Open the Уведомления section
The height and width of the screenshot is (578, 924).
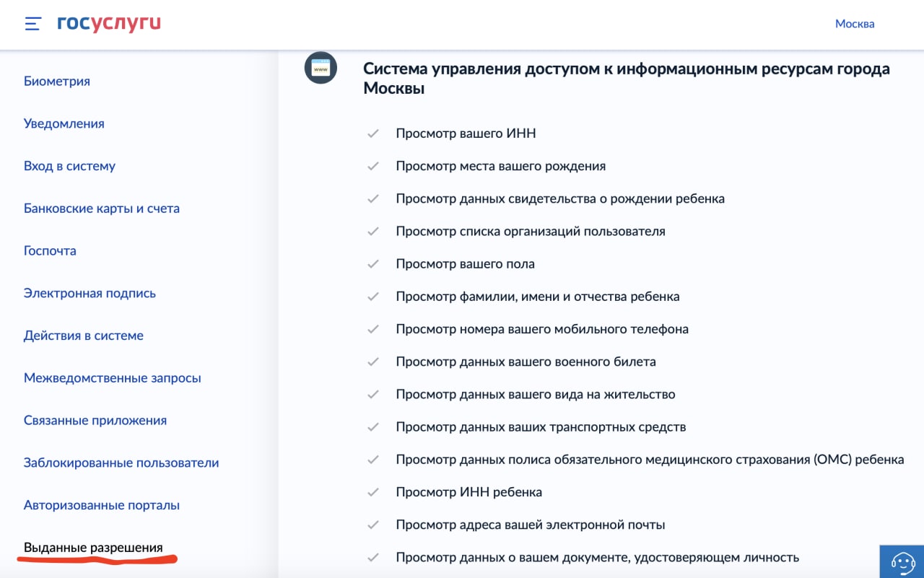pyautogui.click(x=64, y=124)
